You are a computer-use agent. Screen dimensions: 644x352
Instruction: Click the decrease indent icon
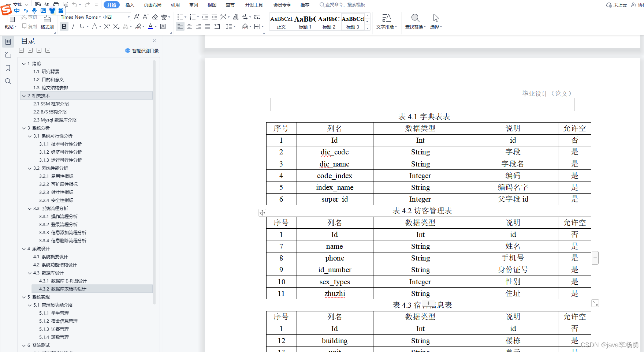(205, 17)
